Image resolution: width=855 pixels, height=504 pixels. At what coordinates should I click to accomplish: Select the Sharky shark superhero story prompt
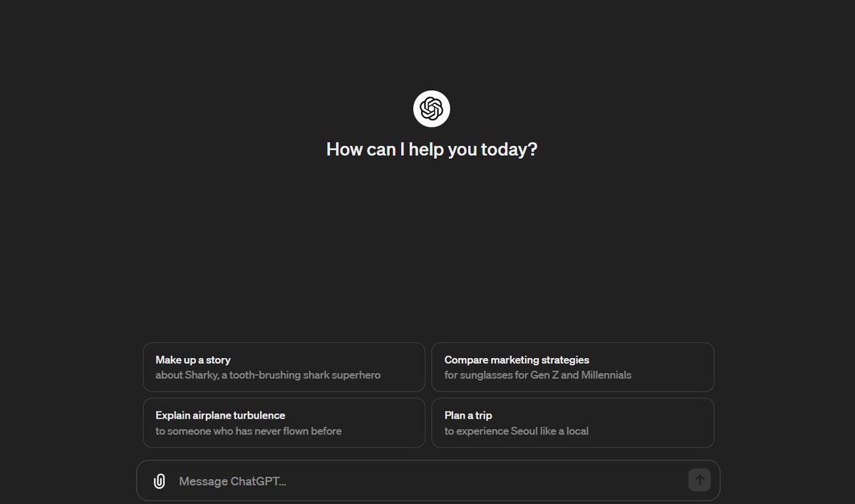[284, 367]
